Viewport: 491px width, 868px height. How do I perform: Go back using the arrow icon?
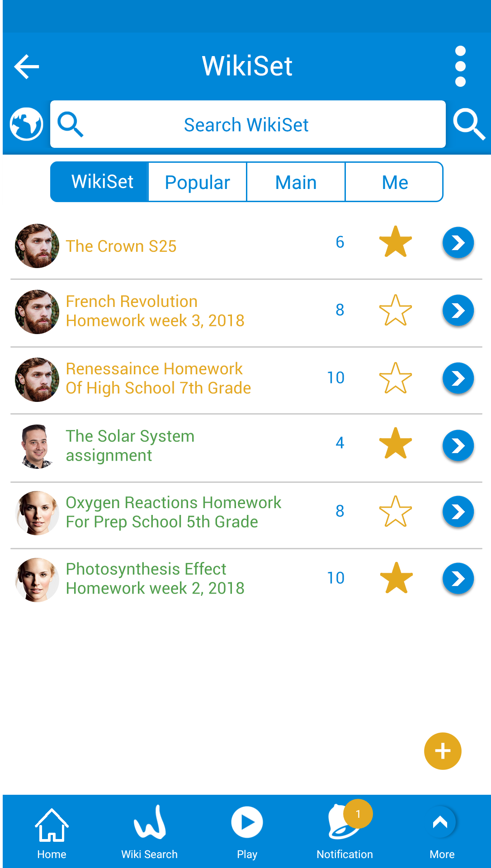pos(27,66)
